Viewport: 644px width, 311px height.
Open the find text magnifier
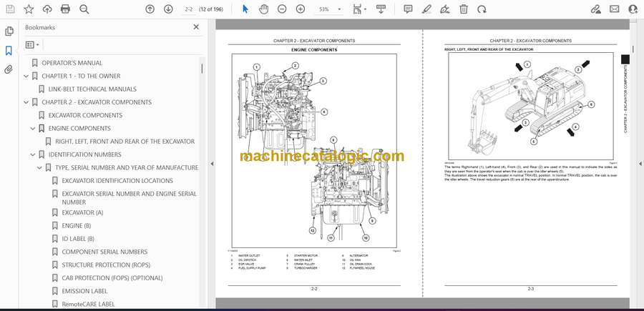(x=84, y=9)
